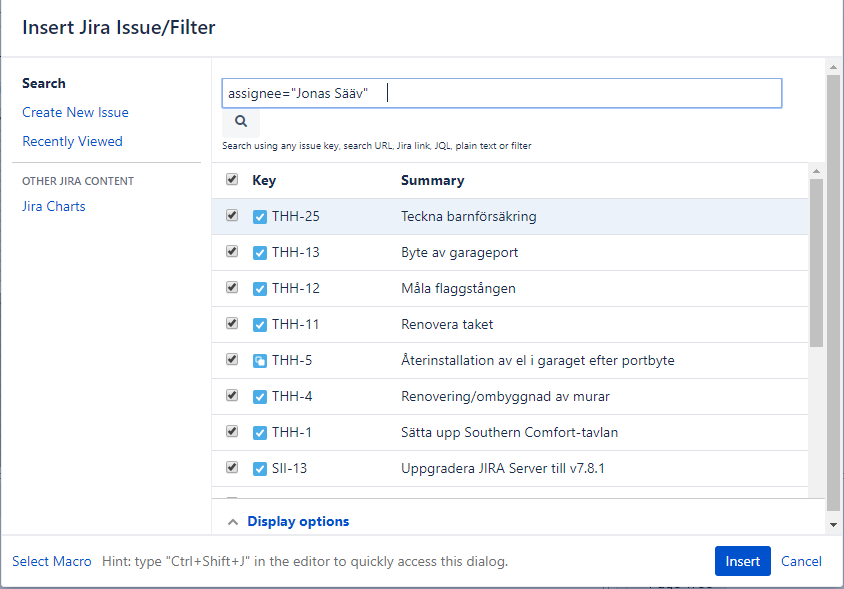Viewport: 844px width, 589px height.
Task: Click the results list scrollbar thumb
Action: [x=816, y=263]
